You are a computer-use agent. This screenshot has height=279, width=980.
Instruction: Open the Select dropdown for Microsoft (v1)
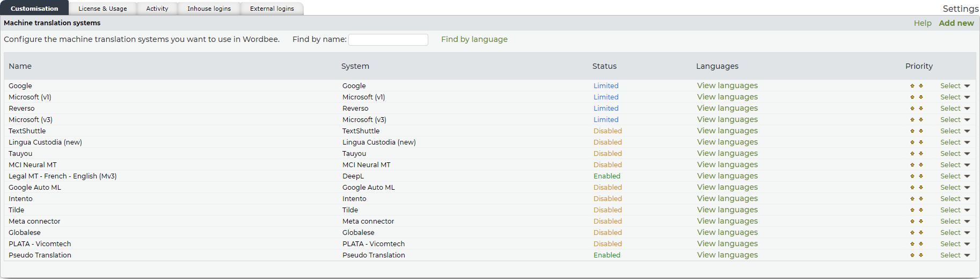(x=955, y=97)
